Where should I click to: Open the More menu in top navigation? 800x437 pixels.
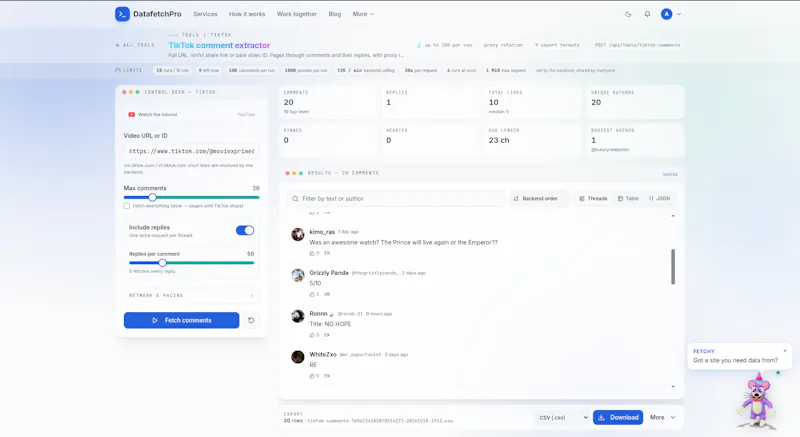click(x=363, y=14)
